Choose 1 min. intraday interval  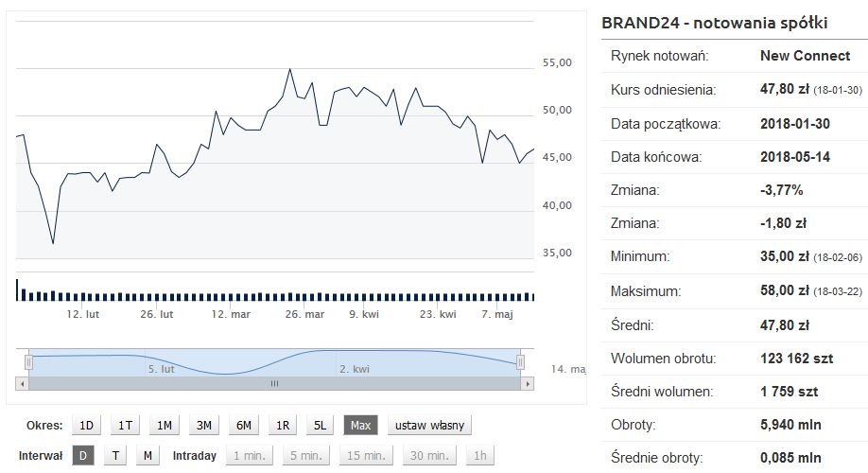pyautogui.click(x=250, y=455)
